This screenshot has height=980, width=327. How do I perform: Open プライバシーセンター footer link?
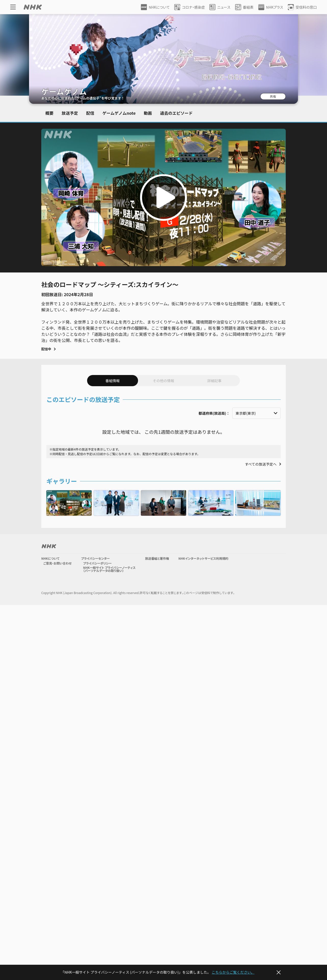[95, 558]
